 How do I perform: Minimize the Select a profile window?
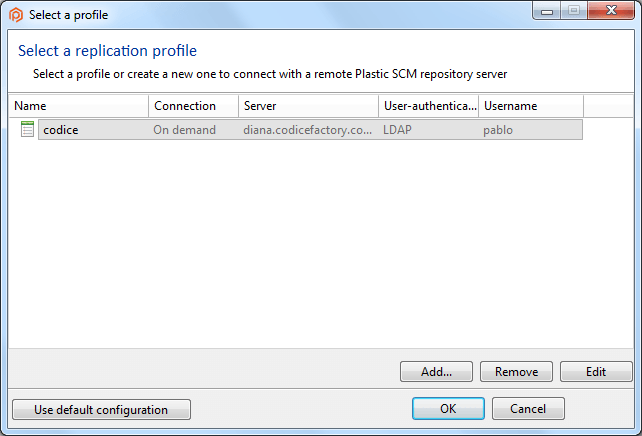point(547,11)
